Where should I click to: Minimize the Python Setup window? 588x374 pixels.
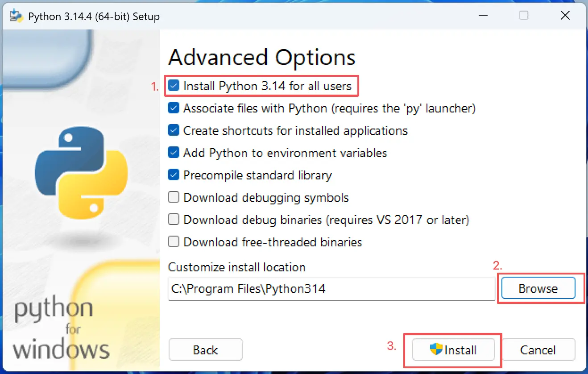coord(483,16)
